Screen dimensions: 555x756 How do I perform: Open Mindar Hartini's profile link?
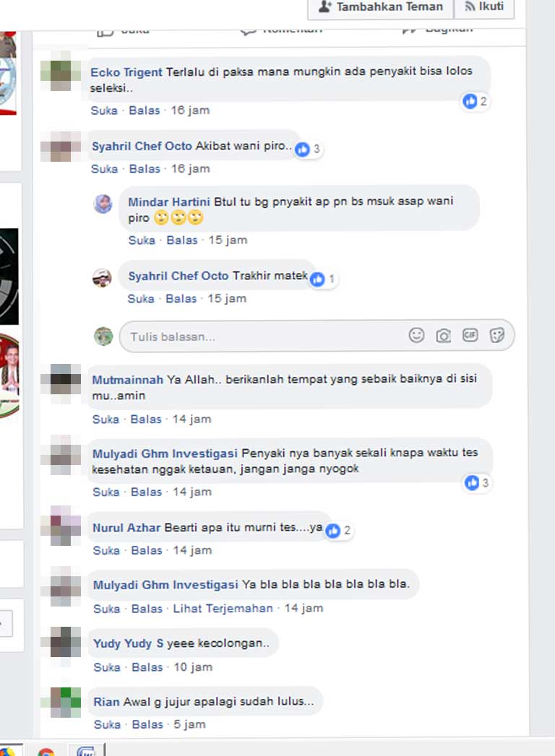pos(169,201)
